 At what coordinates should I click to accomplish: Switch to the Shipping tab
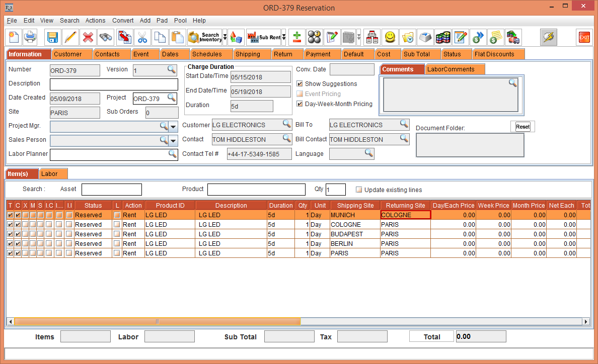(x=248, y=54)
